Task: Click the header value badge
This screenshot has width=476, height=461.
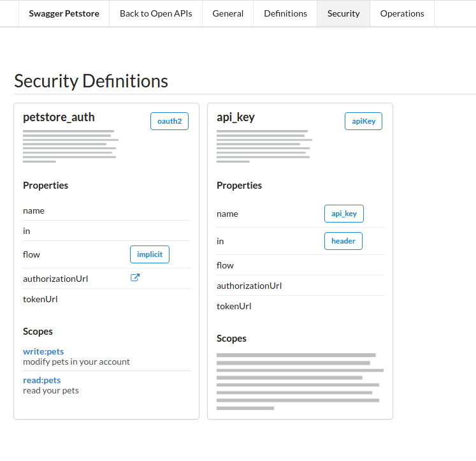Action: [x=343, y=241]
